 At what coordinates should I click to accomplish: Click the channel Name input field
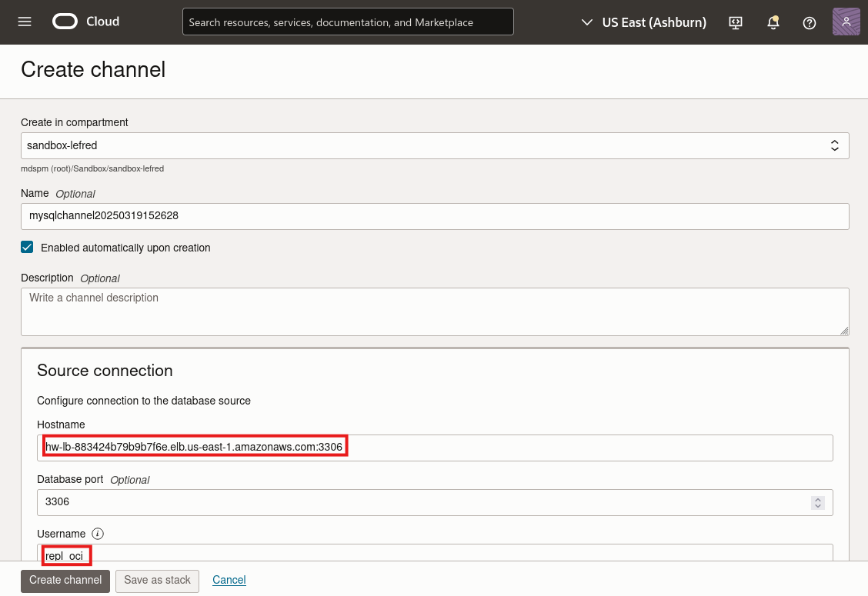coord(435,216)
